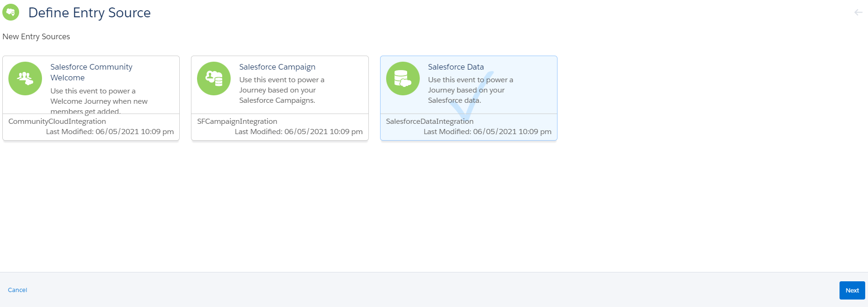Click the SalesforceDataIntegration label
Screen dimensions: 868x307
click(430, 121)
